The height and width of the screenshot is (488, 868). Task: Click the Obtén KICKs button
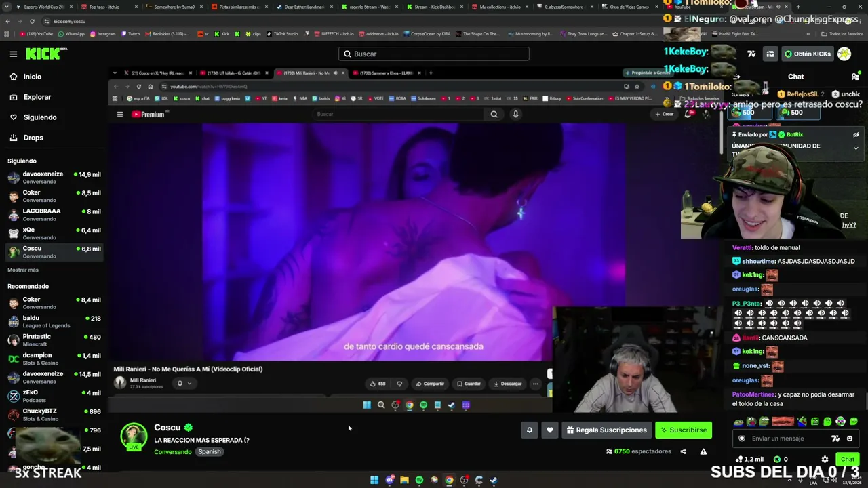807,54
